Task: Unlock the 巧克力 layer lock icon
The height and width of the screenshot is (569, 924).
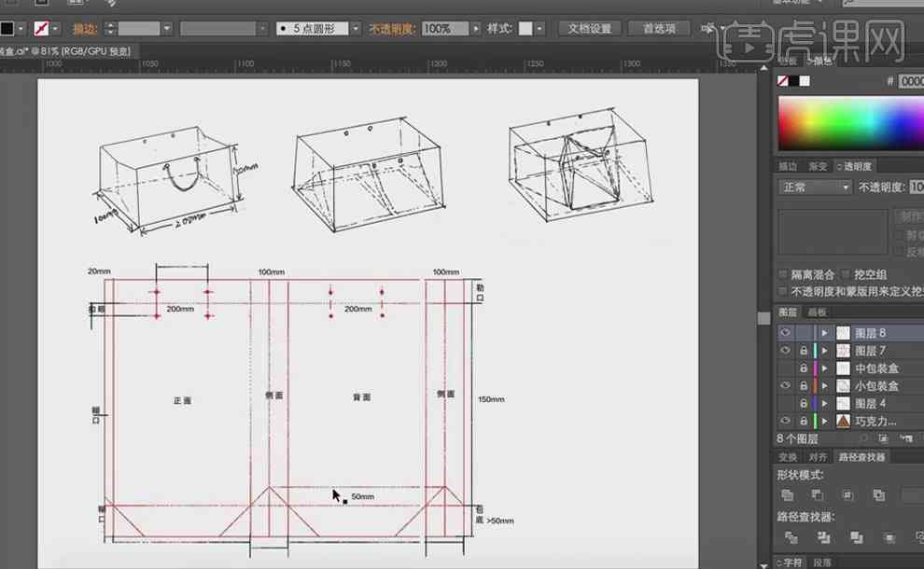Action: pyautogui.click(x=804, y=422)
